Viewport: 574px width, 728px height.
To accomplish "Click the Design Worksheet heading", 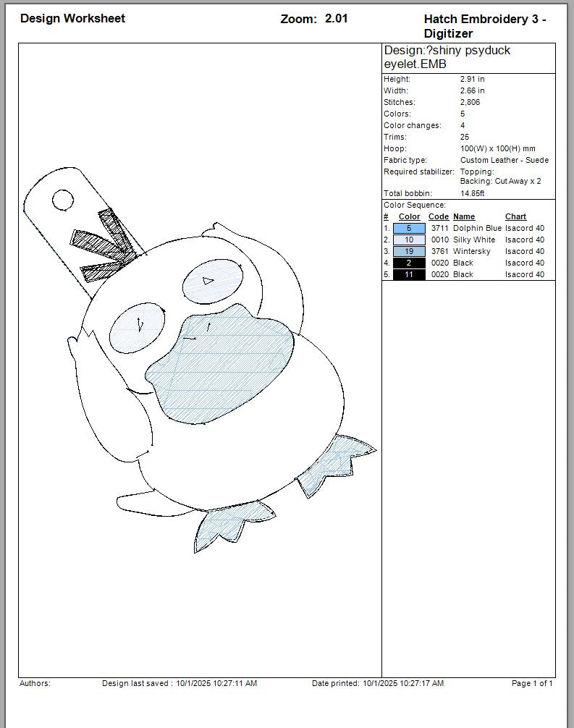I will (72, 18).
